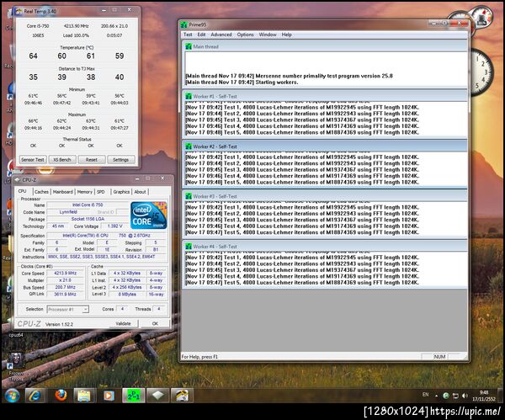Viewport: 505px width, 420px height.
Task: Open Windows Media Player from the taskbar
Action: click(109, 396)
